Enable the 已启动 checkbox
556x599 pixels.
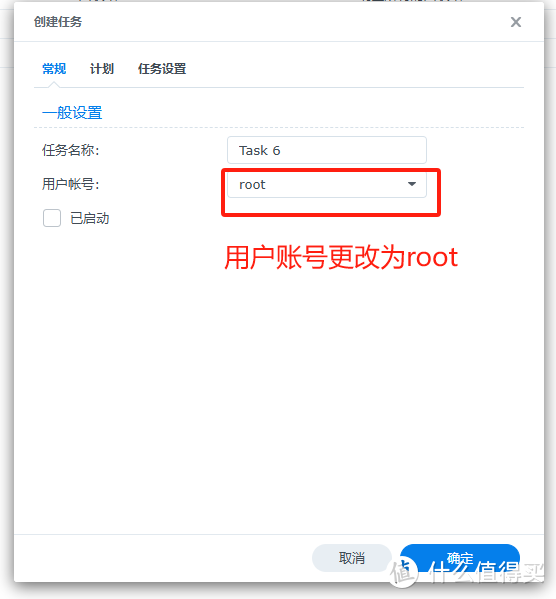pos(52,218)
